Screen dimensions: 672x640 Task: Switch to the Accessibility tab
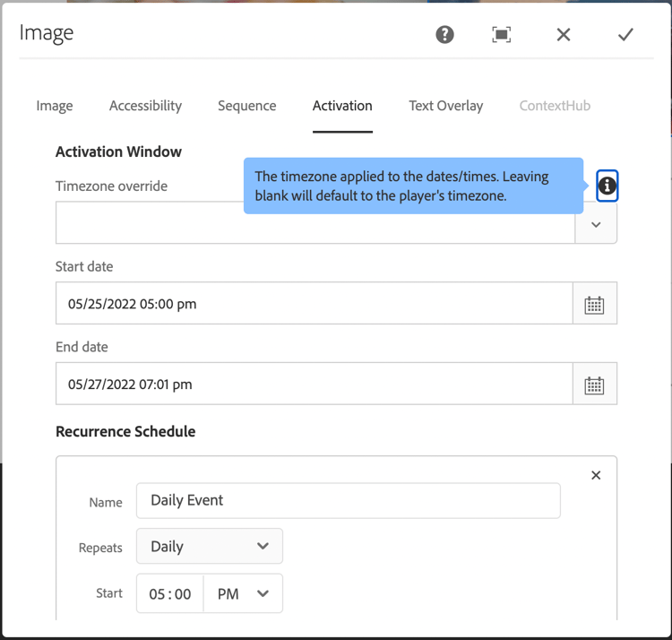145,106
